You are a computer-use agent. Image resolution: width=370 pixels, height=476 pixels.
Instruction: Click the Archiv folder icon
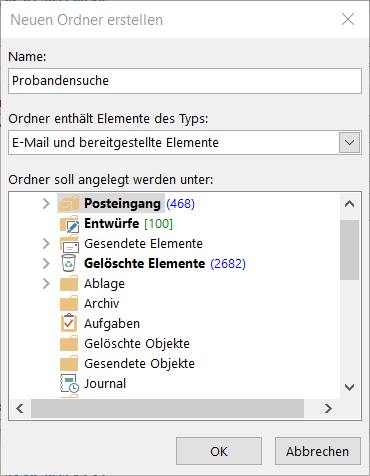69,304
